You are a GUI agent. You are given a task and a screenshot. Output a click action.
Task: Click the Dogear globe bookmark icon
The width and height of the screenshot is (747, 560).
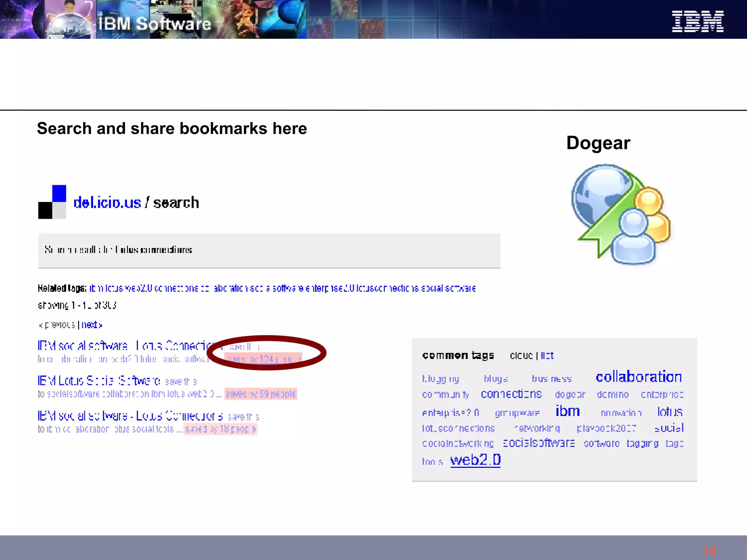tap(620, 214)
